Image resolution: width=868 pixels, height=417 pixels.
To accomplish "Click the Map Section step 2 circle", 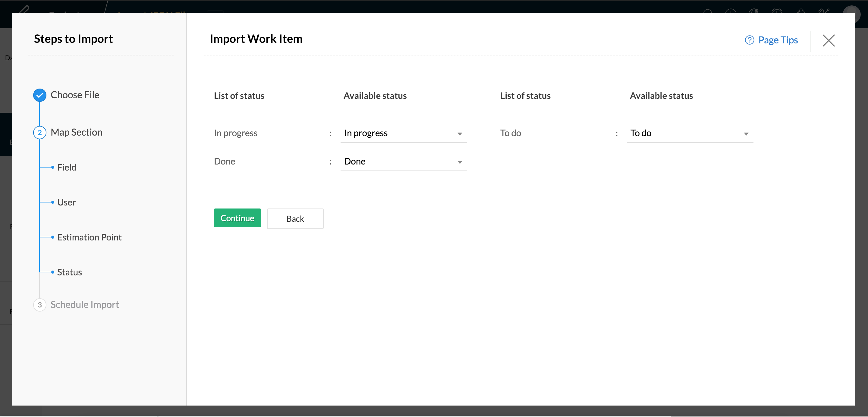I will pyautogui.click(x=40, y=133).
